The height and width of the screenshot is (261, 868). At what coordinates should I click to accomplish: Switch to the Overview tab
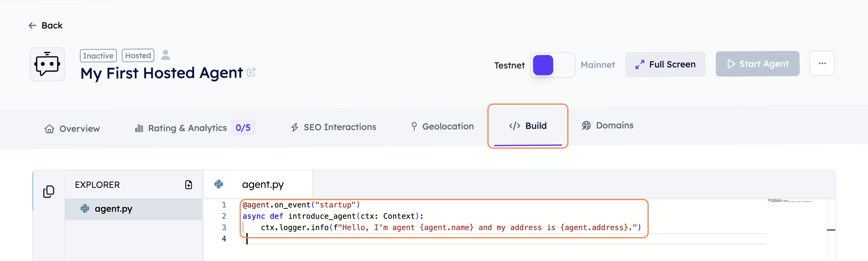tap(72, 129)
